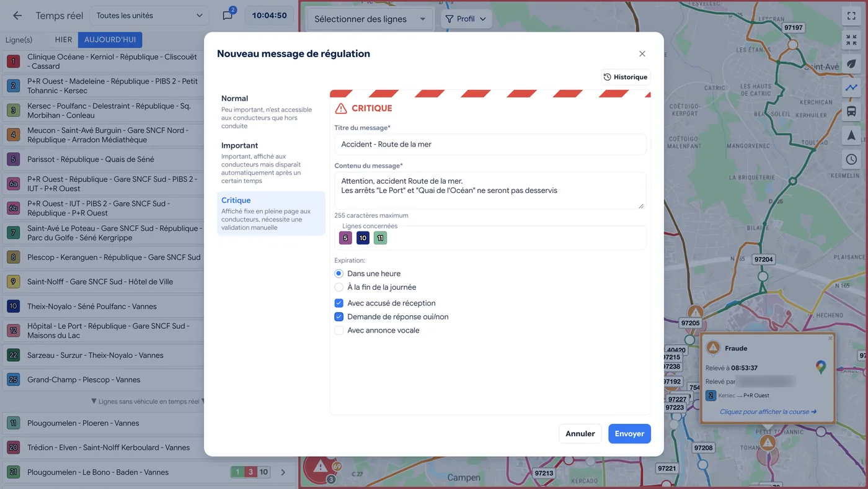Click the fullscreen map icon
Image resolution: width=868 pixels, height=489 pixels.
click(x=851, y=16)
